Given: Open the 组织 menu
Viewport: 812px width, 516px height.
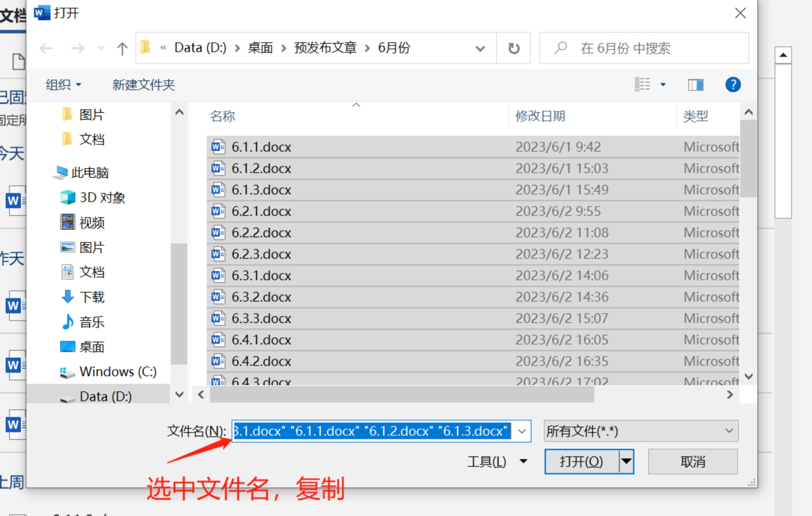Looking at the screenshot, I should pyautogui.click(x=63, y=85).
